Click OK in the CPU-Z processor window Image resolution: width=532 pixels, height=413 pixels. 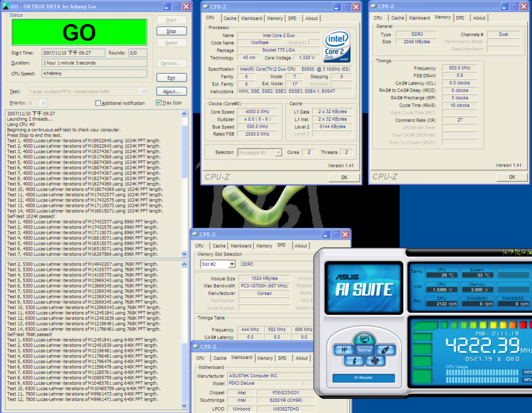(345, 177)
